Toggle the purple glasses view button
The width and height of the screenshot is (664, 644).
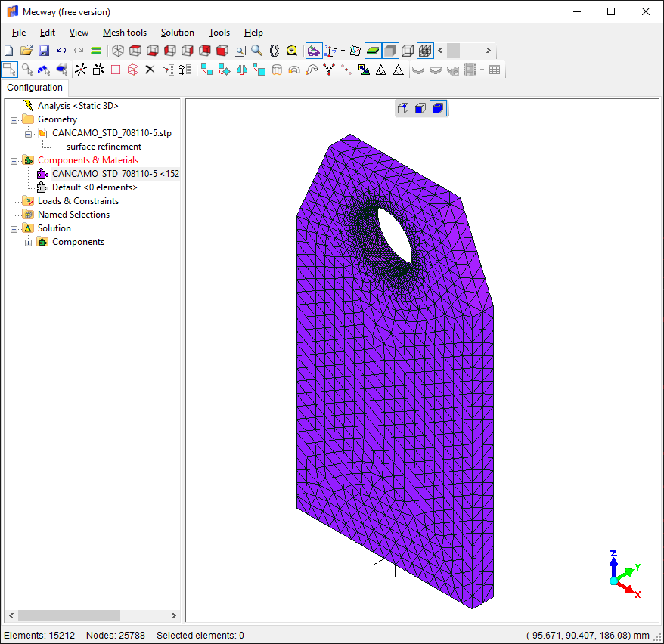click(x=313, y=51)
